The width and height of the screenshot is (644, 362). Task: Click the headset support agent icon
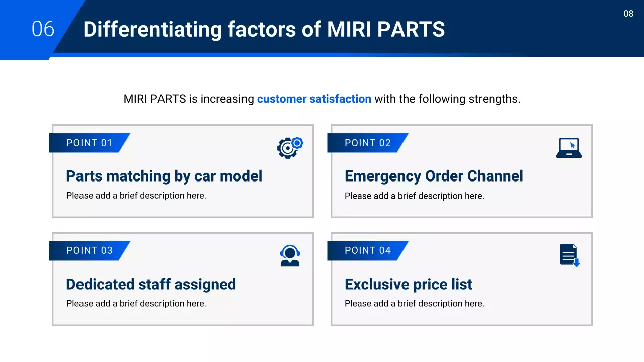tap(290, 255)
